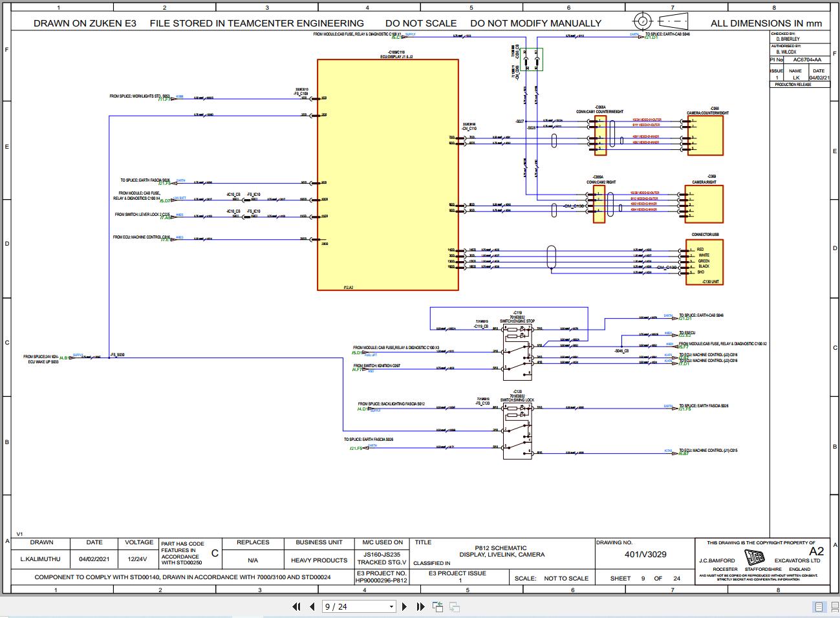This screenshot has width=840, height=618.
Task: Switch to continuous page scrolling mode
Action: [x=835, y=606]
